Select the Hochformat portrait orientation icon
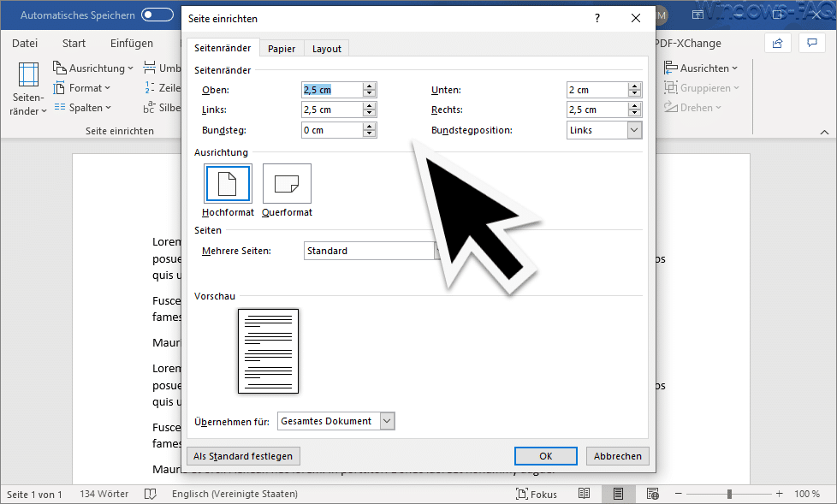This screenshot has height=504, width=837. [x=228, y=184]
